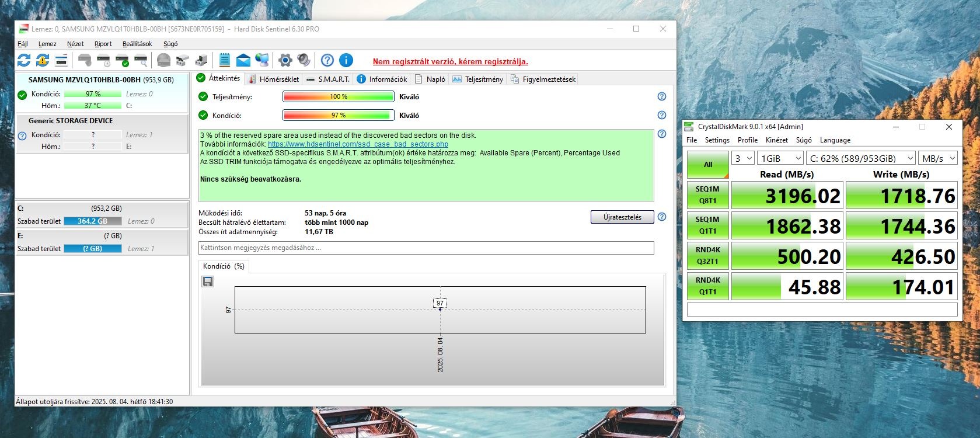
Task: Click the Újratesztelés button
Action: coord(622,217)
